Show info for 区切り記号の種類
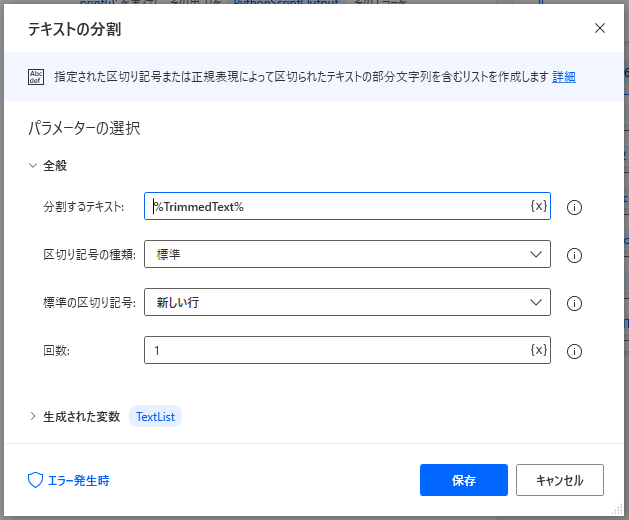The height and width of the screenshot is (520, 629). [x=574, y=255]
